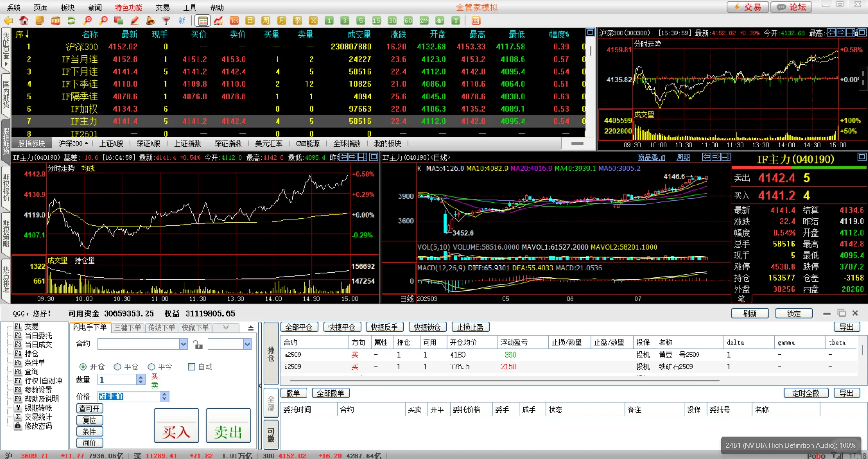This screenshot has width=868, height=459.
Task: Click the 全部平仓 button
Action: [299, 327]
